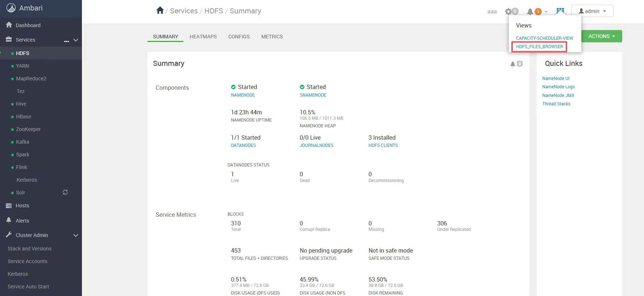
Task: Toggle the Views grid icon
Action: tap(560, 11)
